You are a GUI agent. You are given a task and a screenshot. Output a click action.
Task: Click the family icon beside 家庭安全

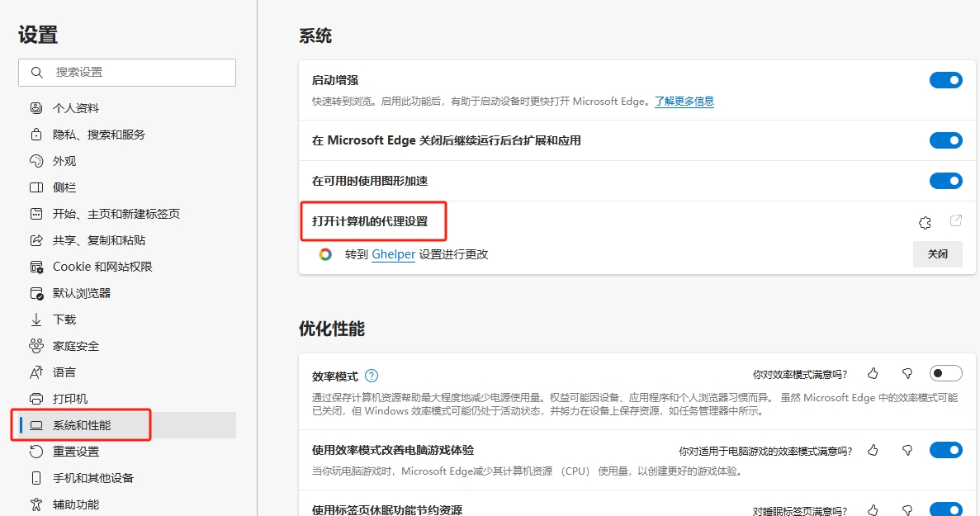click(36, 345)
